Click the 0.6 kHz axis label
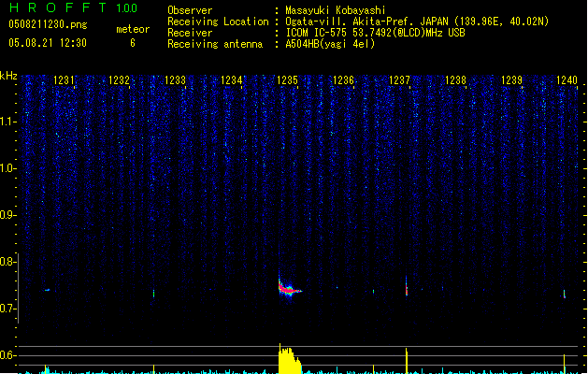The height and width of the screenshot is (374, 588). [x=7, y=355]
